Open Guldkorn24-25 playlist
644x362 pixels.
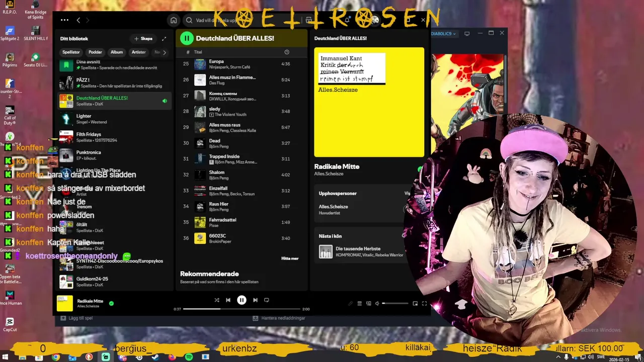coord(115,282)
